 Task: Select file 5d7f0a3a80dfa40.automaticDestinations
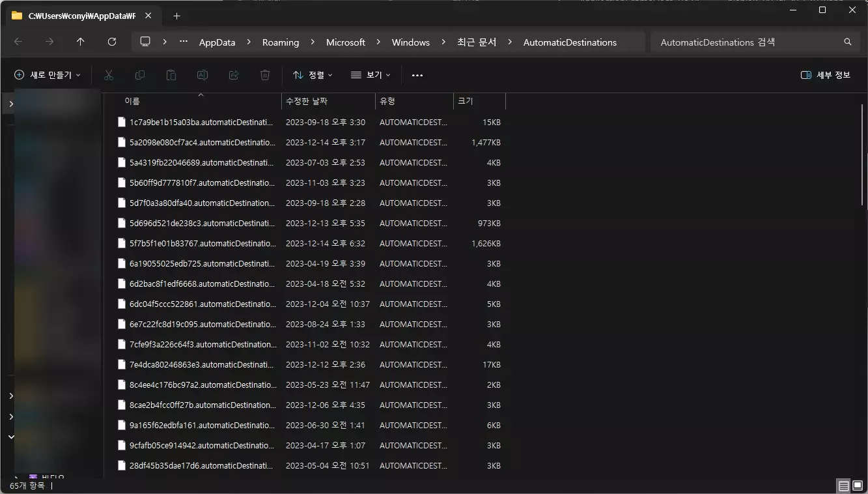202,203
